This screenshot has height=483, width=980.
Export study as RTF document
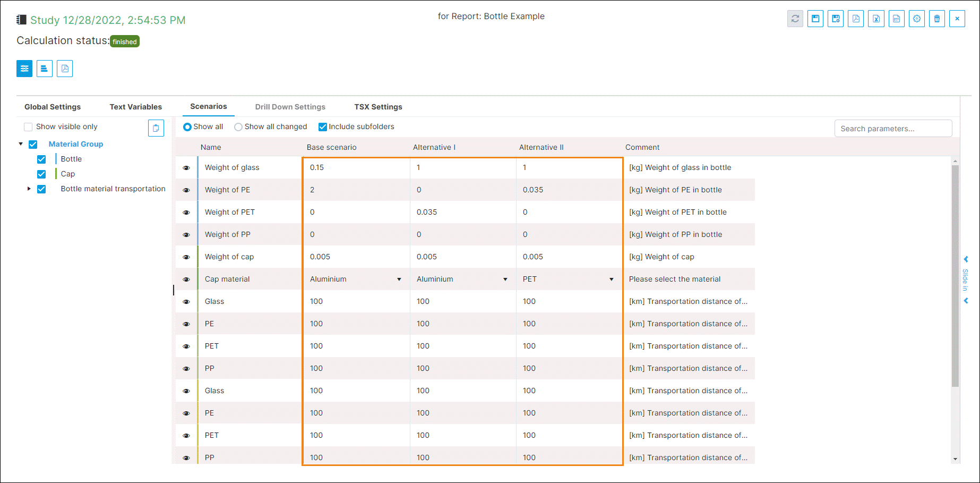point(897,19)
